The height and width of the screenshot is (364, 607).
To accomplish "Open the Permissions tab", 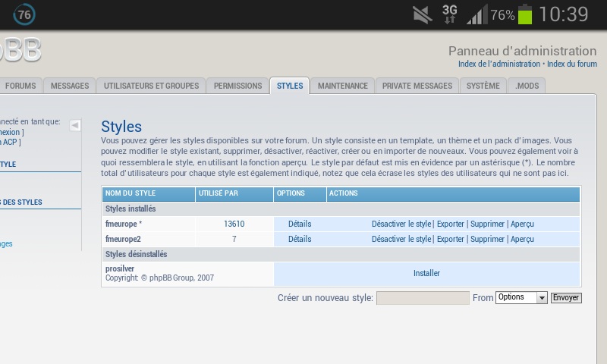I will point(237,86).
